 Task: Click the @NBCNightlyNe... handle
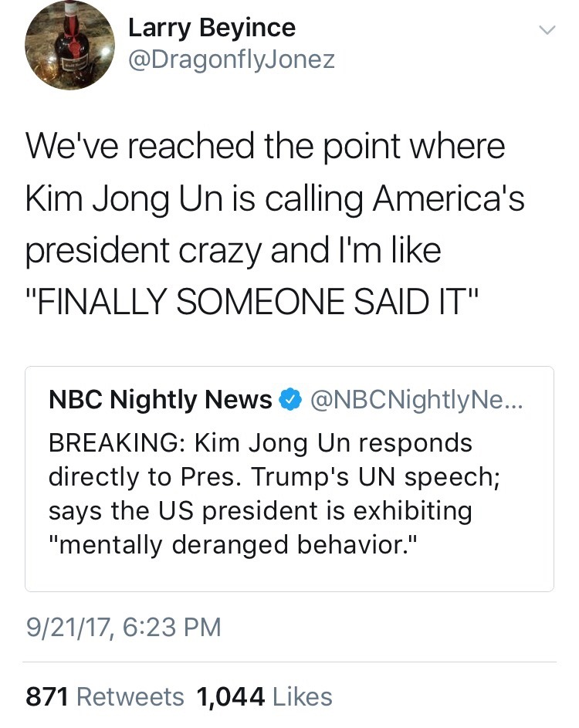416,400
